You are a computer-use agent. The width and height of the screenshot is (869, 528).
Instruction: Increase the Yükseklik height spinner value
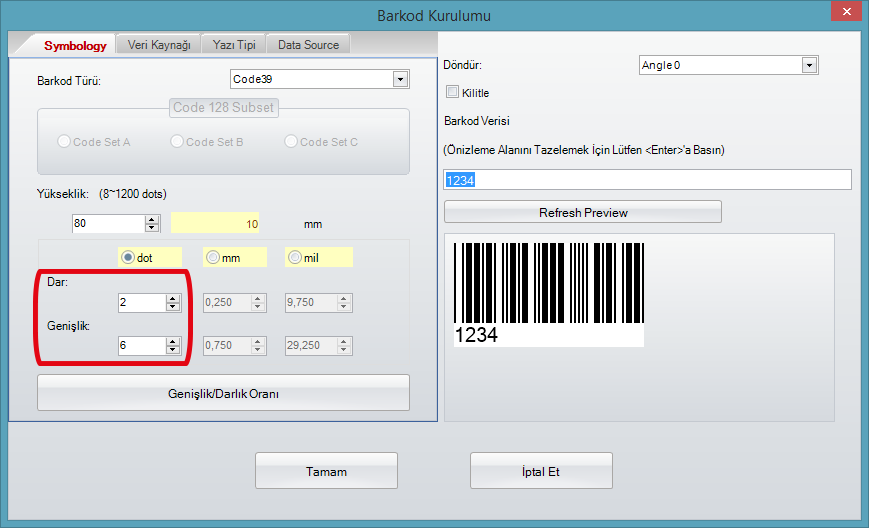pos(153,219)
